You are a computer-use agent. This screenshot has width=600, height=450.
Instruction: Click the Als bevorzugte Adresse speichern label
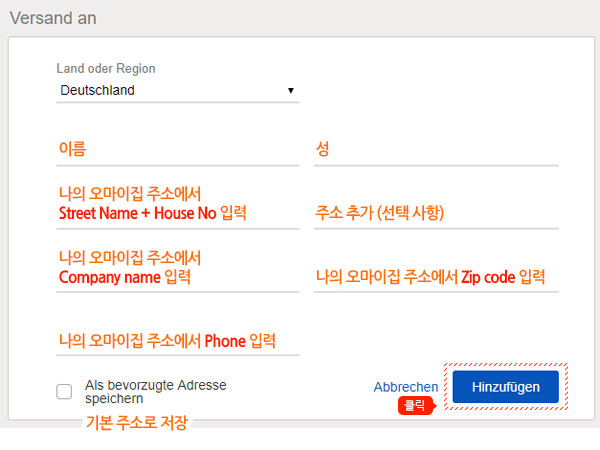click(156, 391)
